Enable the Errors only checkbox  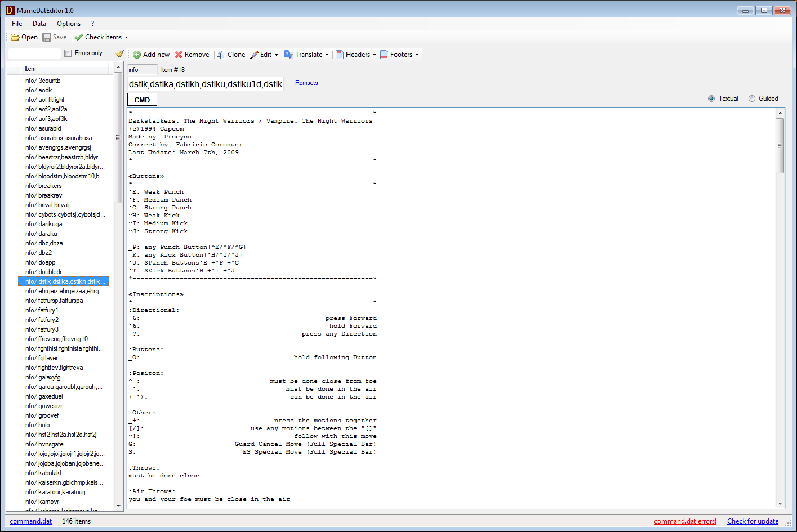point(68,53)
